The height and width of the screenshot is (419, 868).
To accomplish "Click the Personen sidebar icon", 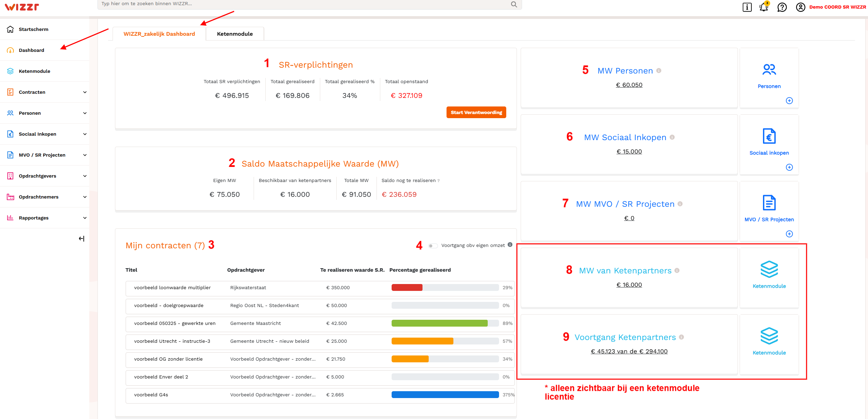I will point(10,113).
